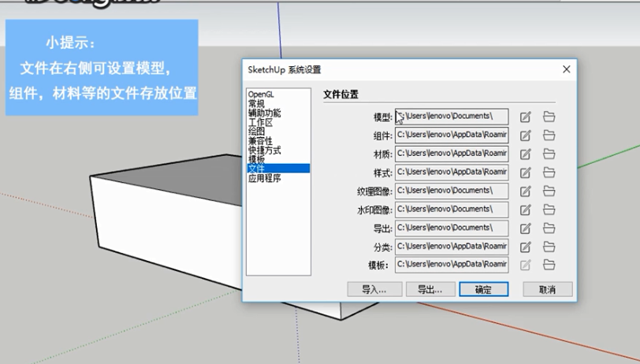
Task: Open folder browser for 分类 path
Action: tap(549, 247)
